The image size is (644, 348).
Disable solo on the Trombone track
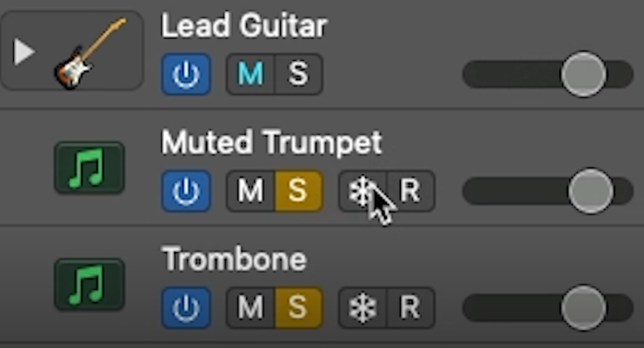tap(299, 308)
